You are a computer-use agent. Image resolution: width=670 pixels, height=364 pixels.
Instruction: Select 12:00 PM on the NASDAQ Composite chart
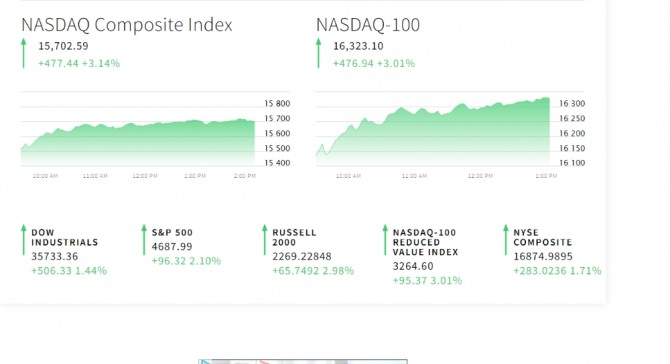[145, 176]
